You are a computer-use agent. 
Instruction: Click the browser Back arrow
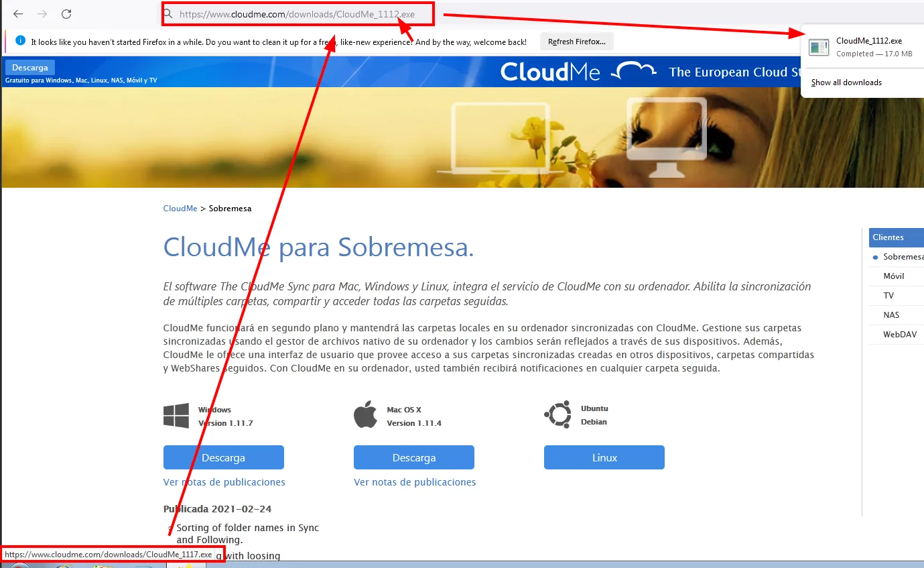[x=18, y=13]
